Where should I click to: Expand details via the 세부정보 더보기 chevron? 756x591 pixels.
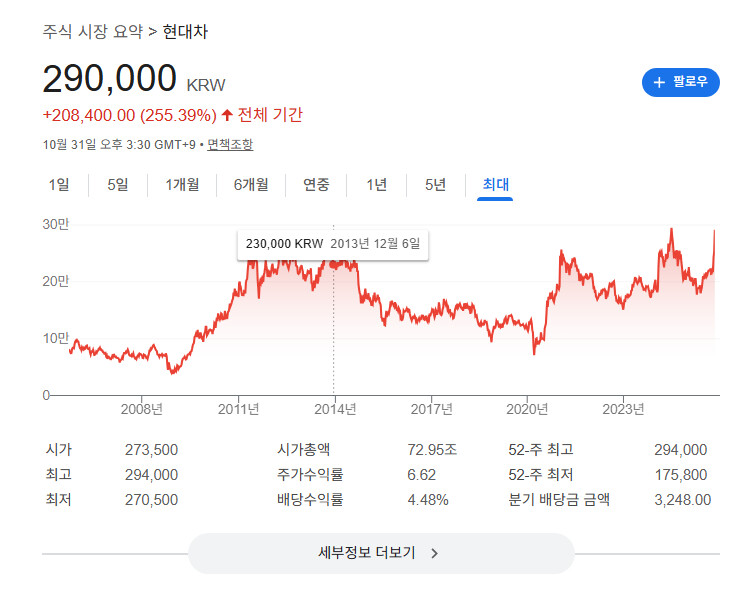pos(434,553)
